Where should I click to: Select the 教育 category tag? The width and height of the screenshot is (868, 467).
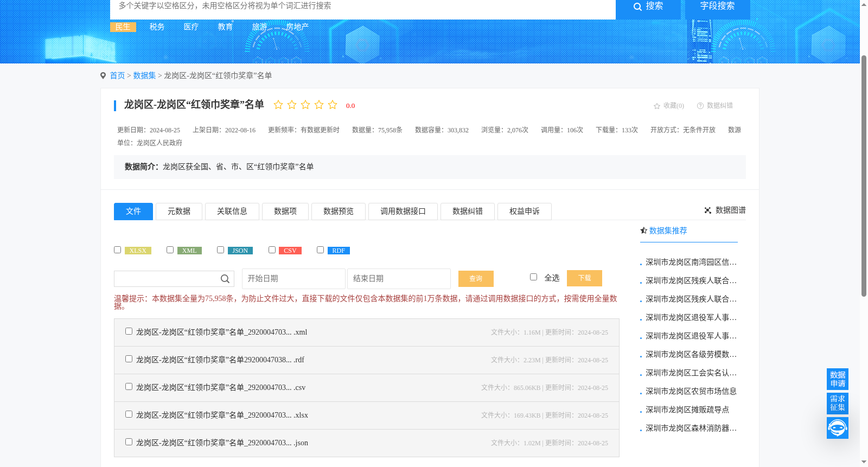226,27
